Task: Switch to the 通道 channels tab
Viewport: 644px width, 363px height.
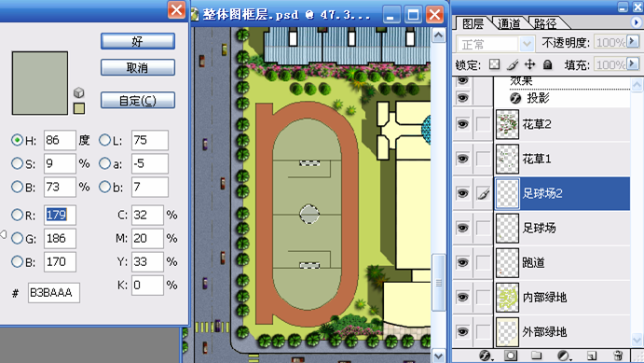Action: [509, 24]
